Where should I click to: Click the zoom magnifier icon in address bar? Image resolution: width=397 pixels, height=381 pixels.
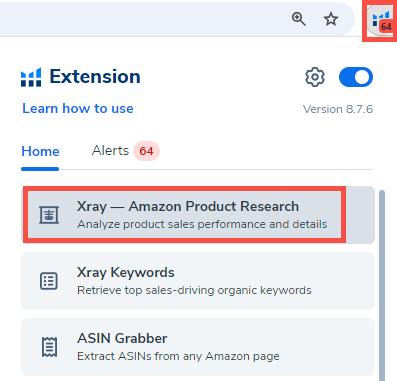(x=298, y=19)
